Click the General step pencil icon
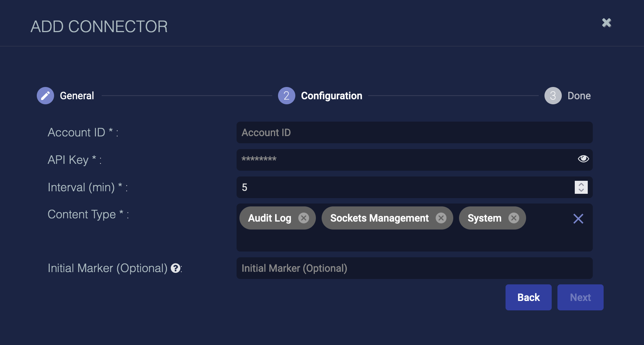 tap(45, 96)
